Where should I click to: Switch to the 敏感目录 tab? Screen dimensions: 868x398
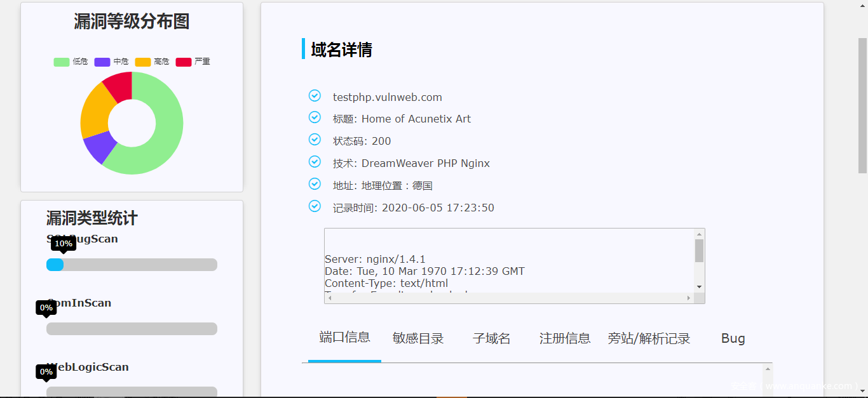point(417,339)
